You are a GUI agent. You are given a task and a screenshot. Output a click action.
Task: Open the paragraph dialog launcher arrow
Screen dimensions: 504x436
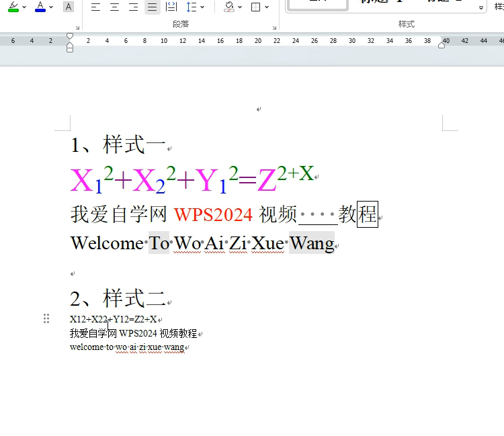pos(274,28)
